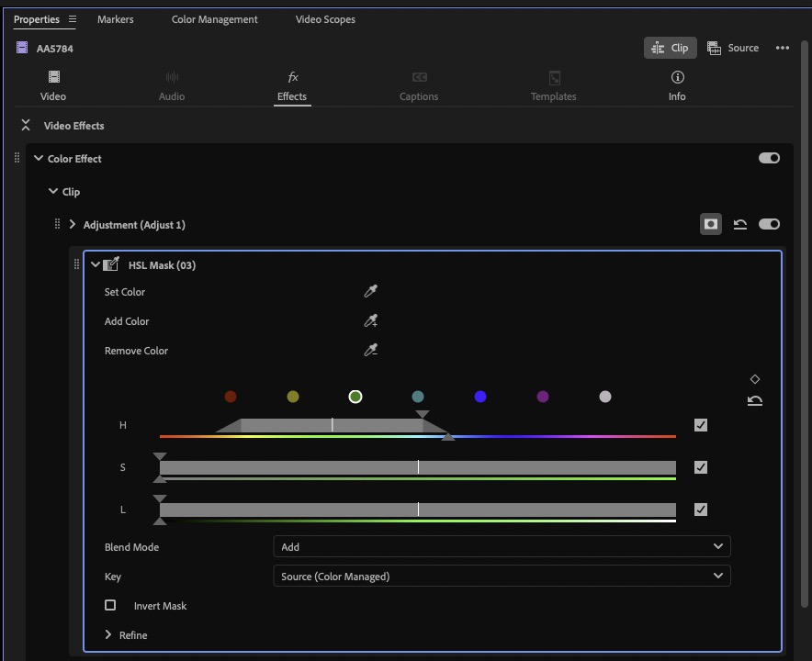This screenshot has height=661, width=812.
Task: Select the magenta color preset swatch
Action: click(542, 397)
